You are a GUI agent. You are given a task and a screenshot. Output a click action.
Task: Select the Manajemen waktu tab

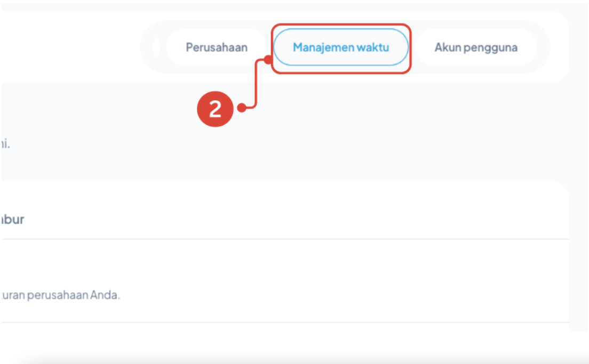340,47
